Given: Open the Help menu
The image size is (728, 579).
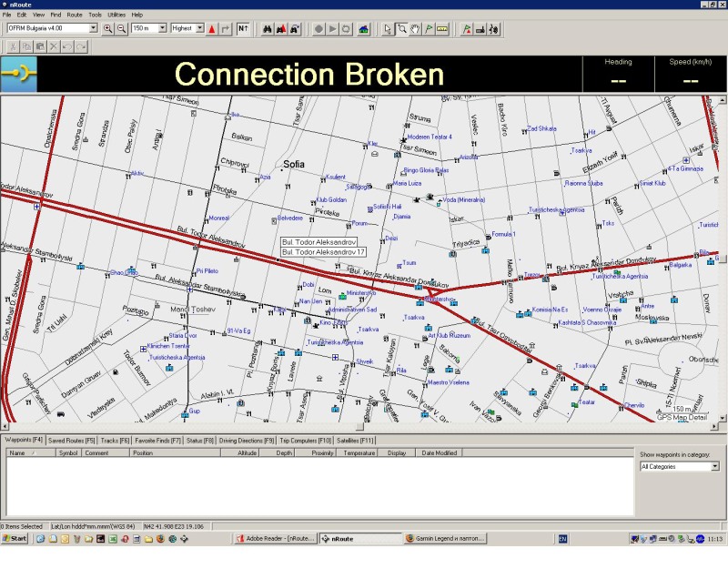Looking at the screenshot, I should pyautogui.click(x=137, y=15).
